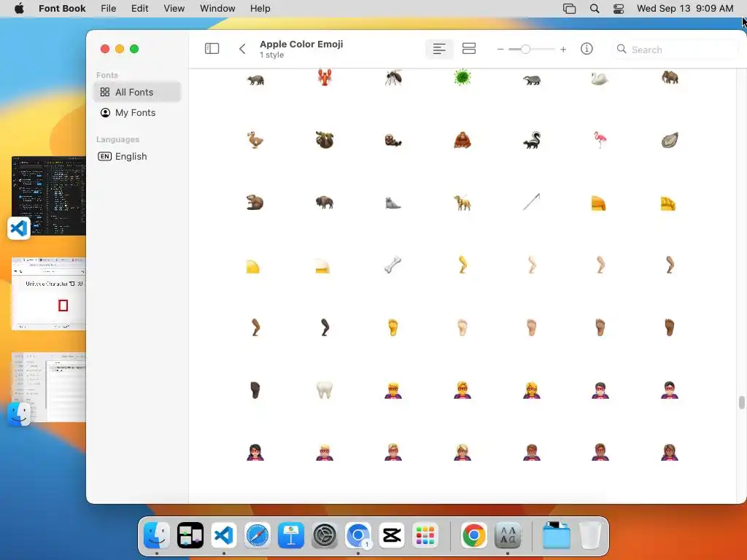Click the tooth emoji glyph
This screenshot has width=747, height=560.
[x=325, y=389]
